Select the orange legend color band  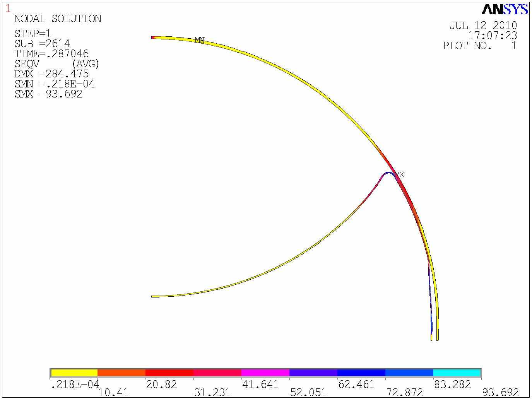tap(121, 373)
